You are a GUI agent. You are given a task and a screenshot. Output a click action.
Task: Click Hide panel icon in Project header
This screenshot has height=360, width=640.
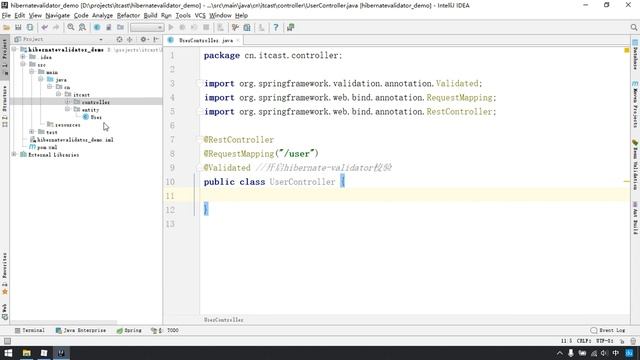click(x=156, y=39)
